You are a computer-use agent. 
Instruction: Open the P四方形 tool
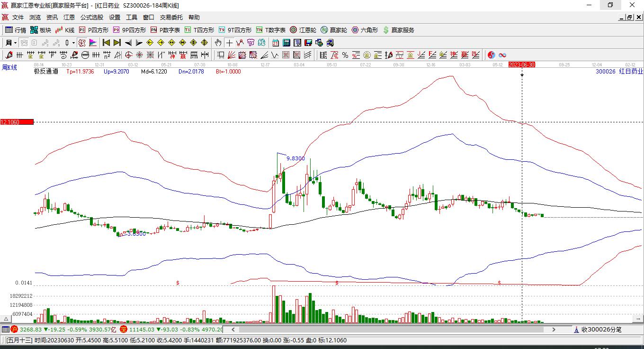click(93, 30)
